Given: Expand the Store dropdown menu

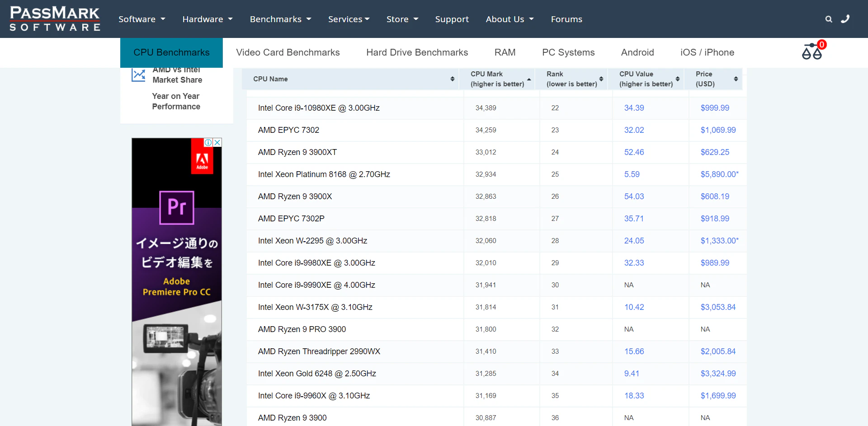Looking at the screenshot, I should click(402, 19).
